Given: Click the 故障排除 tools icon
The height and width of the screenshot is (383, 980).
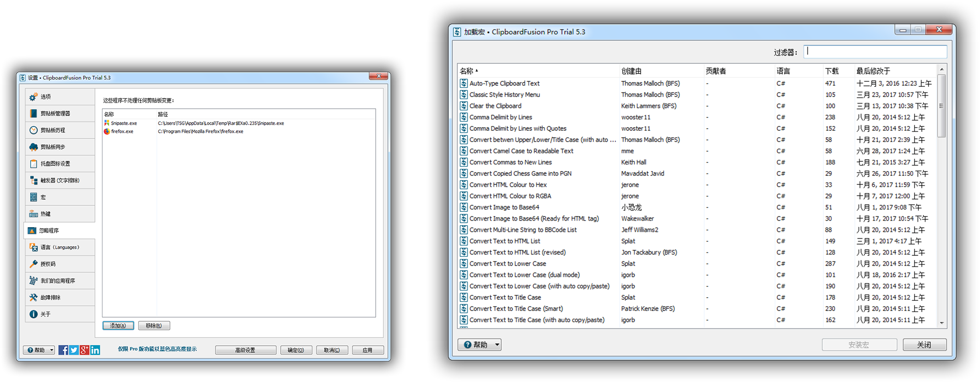Looking at the screenshot, I should (34, 297).
